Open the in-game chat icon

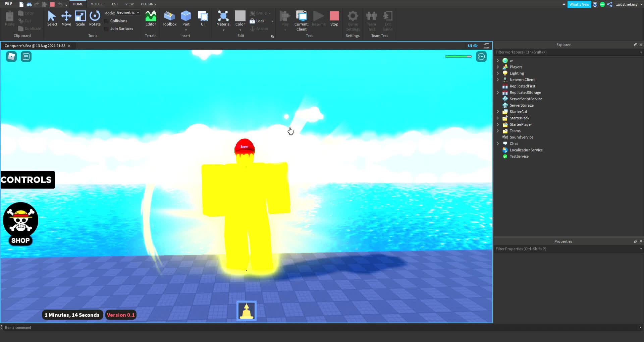point(26,57)
